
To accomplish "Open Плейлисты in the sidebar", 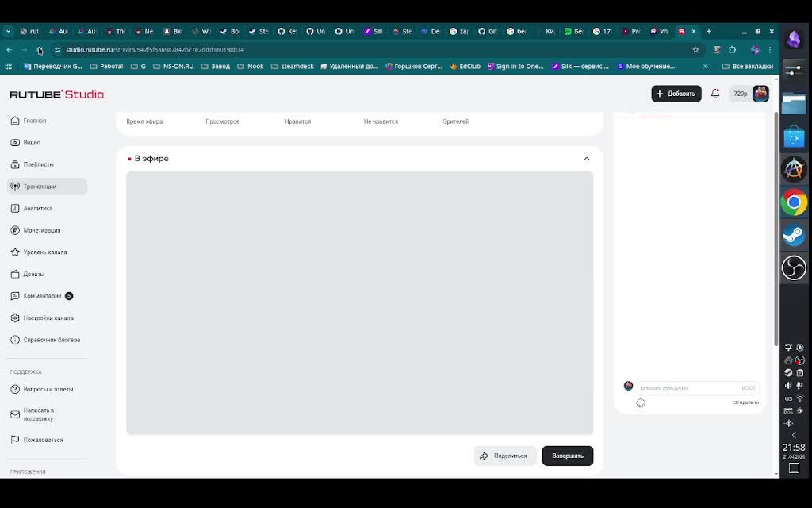I will click(x=32, y=164).
